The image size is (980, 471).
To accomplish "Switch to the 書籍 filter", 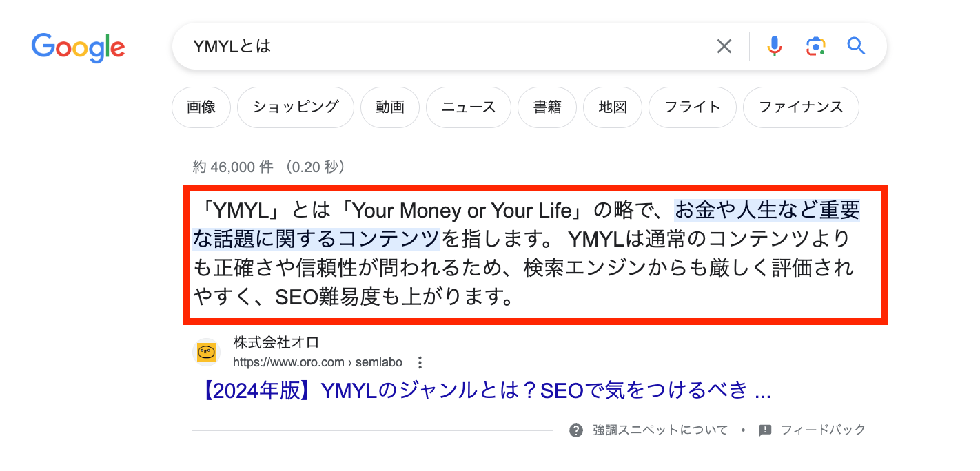I will [x=547, y=107].
